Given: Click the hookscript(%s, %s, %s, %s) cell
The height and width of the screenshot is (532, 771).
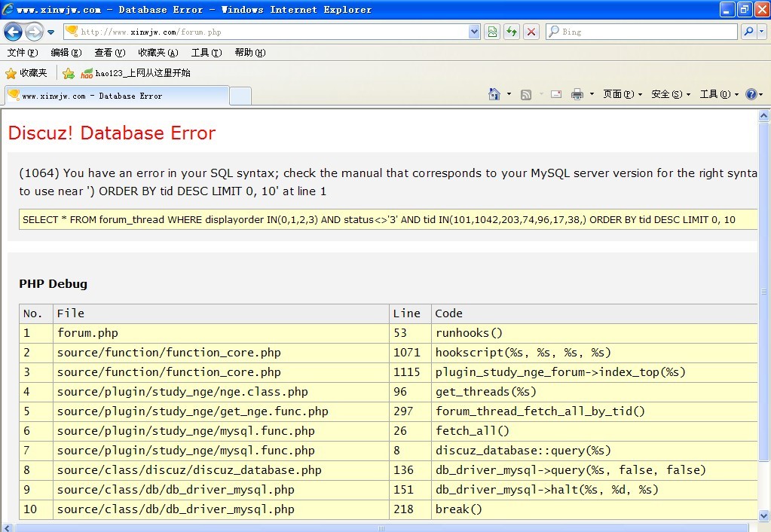Looking at the screenshot, I should tap(594, 353).
